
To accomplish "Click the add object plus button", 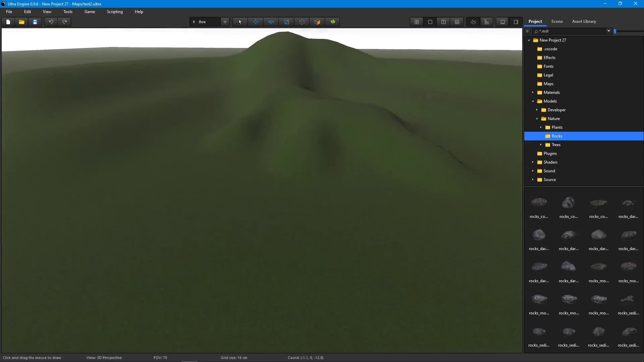I will pyautogui.click(x=225, y=22).
